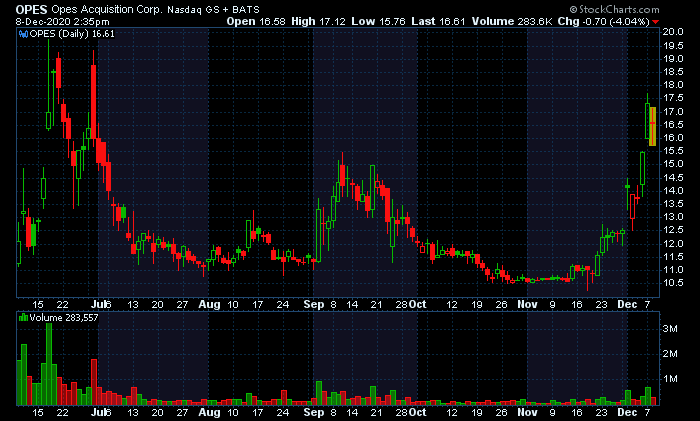The width and height of the screenshot is (700, 421).
Task: Click the Opes Acquisition Corp. company name
Action: (x=107, y=9)
